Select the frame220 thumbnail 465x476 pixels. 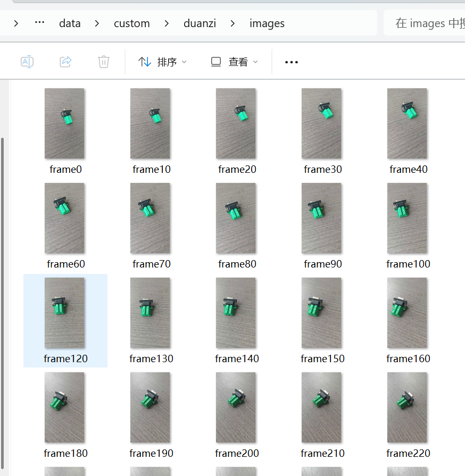pyautogui.click(x=407, y=407)
